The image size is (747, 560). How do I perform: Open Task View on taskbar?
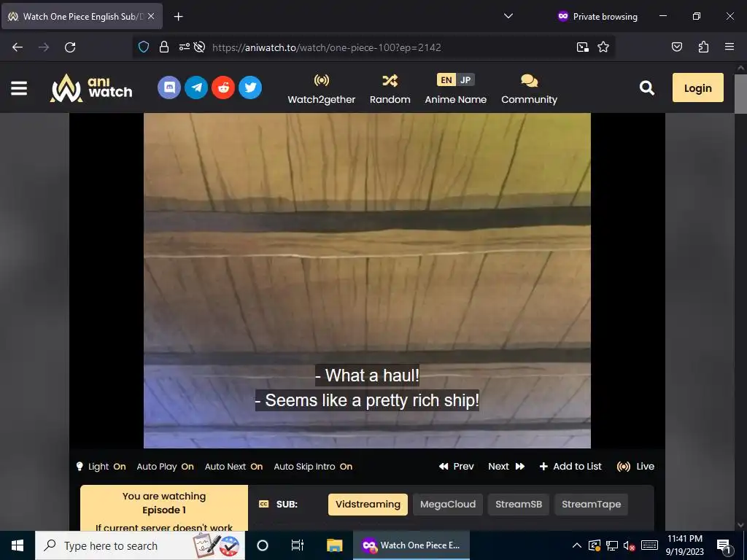[298, 545]
